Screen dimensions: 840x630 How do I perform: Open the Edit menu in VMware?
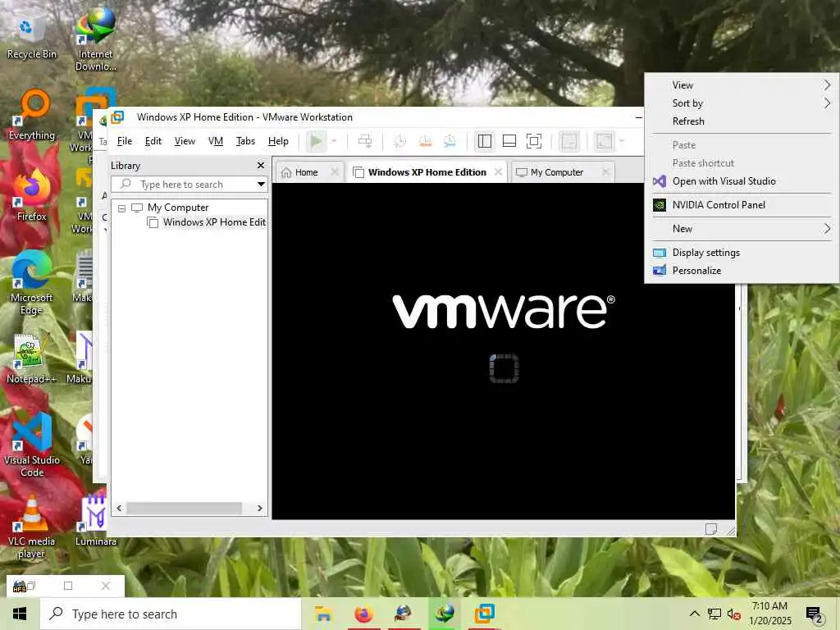click(153, 141)
